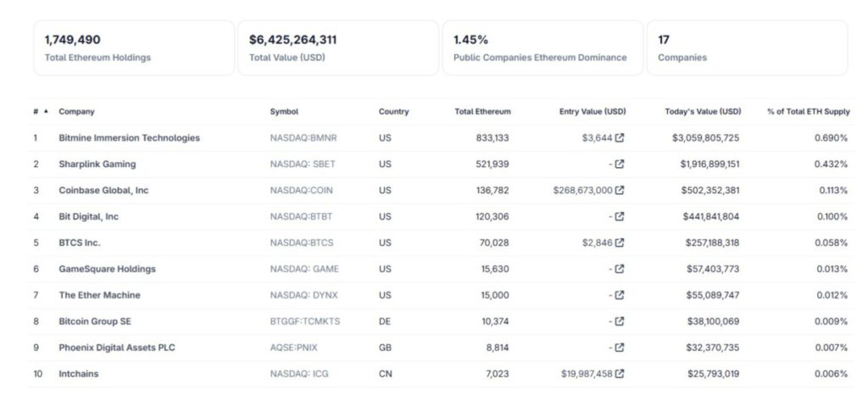868x402 pixels.
Task: Sort by Today's Value (USD) header
Action: point(703,112)
